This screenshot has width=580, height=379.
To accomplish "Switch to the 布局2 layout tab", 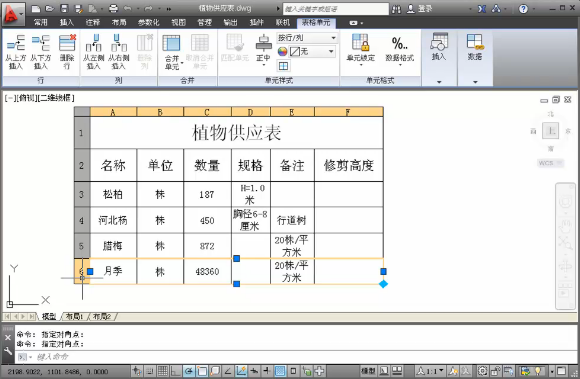I will 101,317.
